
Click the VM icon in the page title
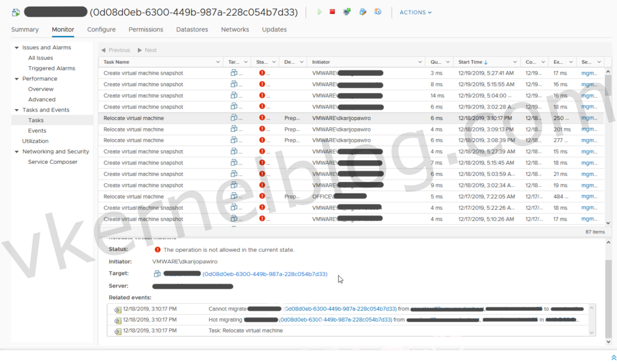pyautogui.click(x=16, y=12)
